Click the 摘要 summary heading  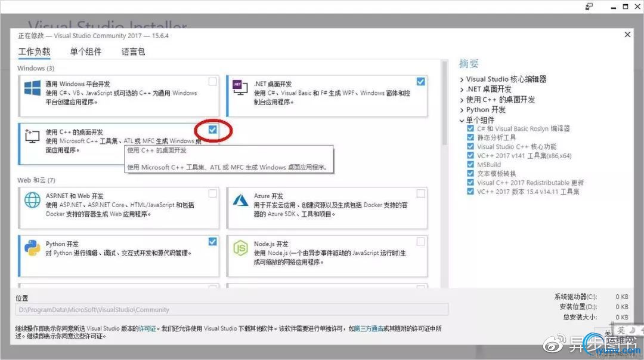coord(469,63)
